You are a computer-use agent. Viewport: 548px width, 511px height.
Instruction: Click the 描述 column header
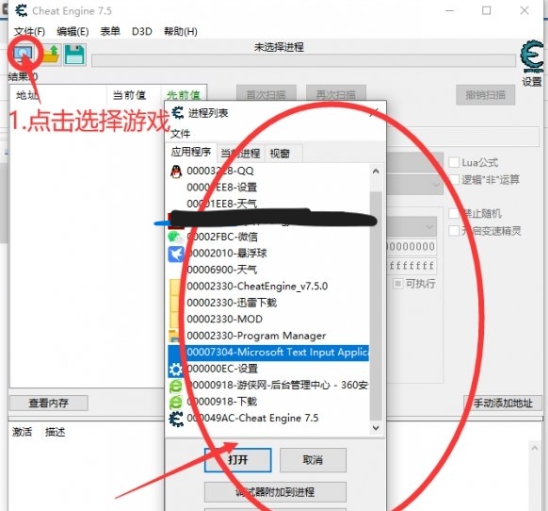55,432
